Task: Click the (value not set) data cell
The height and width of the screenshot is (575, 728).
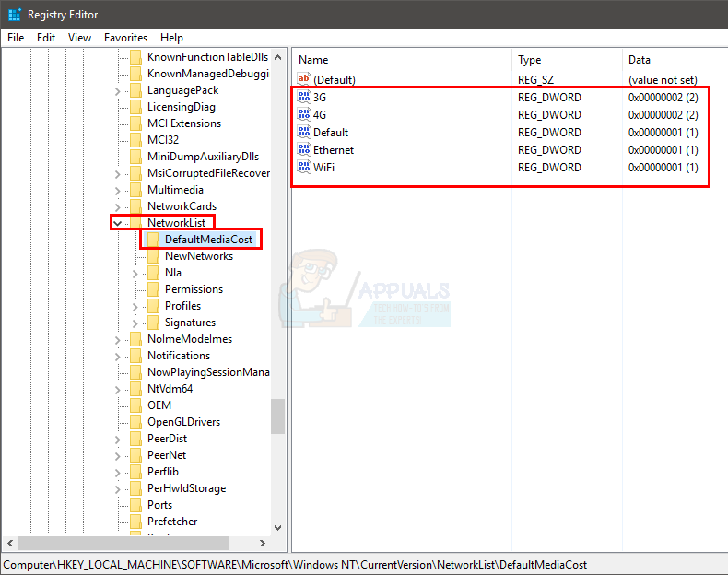Action: point(663,80)
